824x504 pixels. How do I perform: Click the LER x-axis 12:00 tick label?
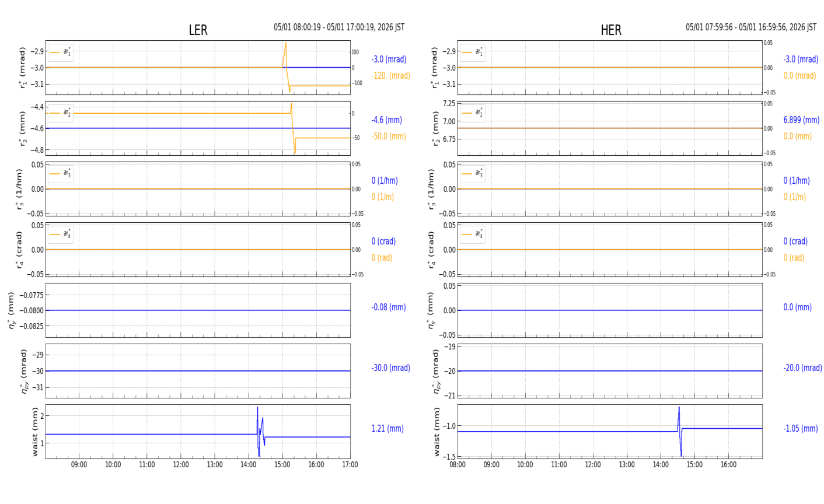[181, 465]
